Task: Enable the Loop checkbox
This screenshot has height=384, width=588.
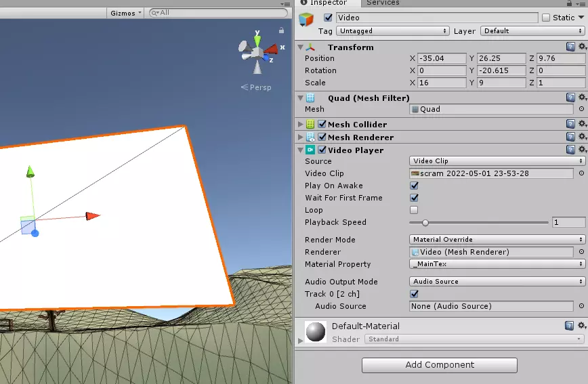Action: tap(414, 210)
